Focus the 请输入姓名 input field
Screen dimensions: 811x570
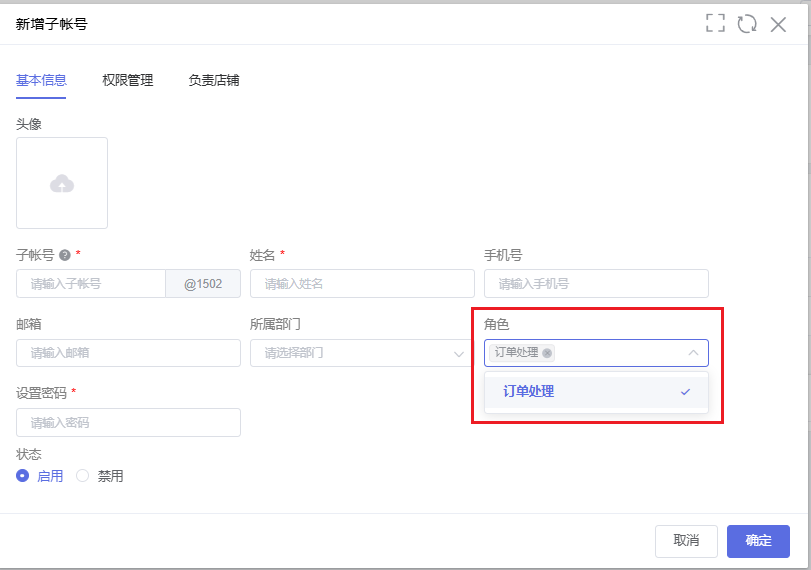tap(362, 283)
